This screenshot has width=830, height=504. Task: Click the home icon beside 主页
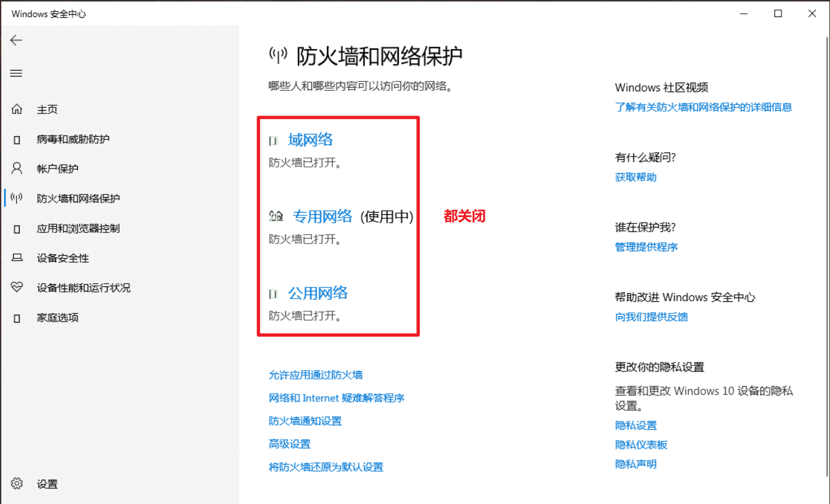[17, 109]
